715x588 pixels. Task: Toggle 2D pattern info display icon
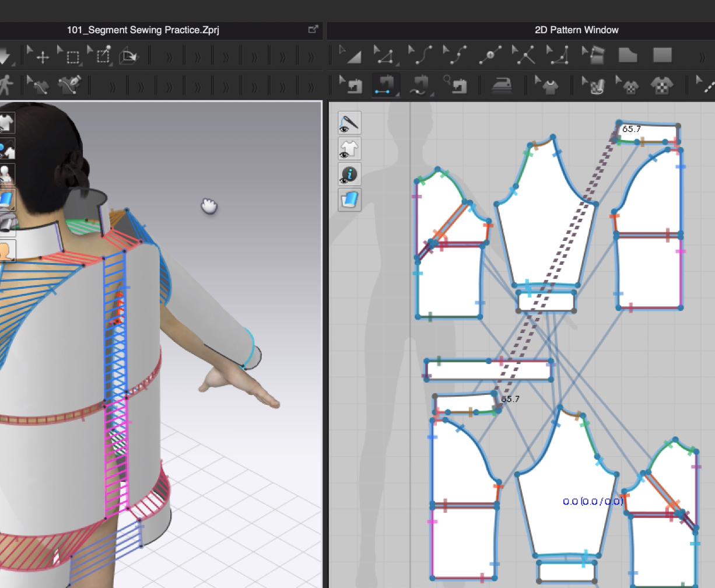click(349, 174)
